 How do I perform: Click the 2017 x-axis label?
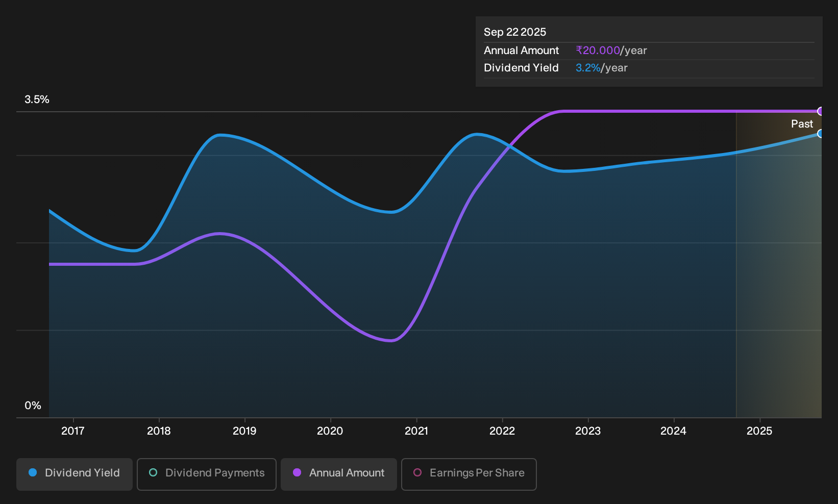click(73, 431)
